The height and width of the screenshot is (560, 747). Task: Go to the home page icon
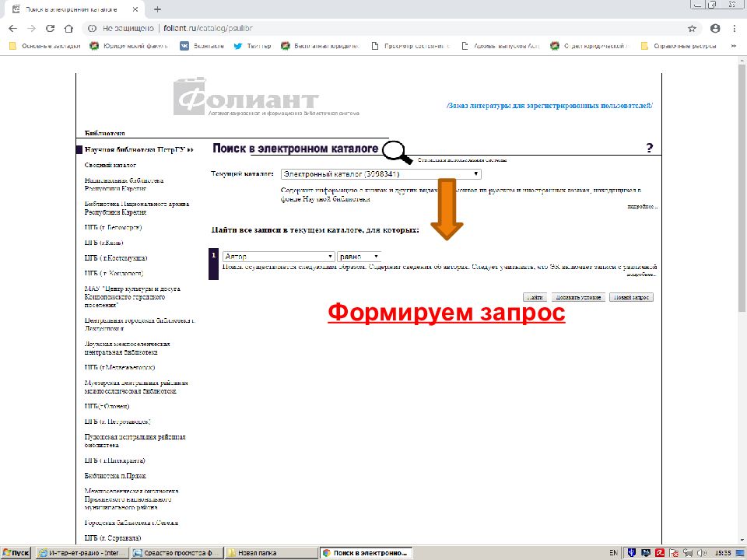click(68, 28)
